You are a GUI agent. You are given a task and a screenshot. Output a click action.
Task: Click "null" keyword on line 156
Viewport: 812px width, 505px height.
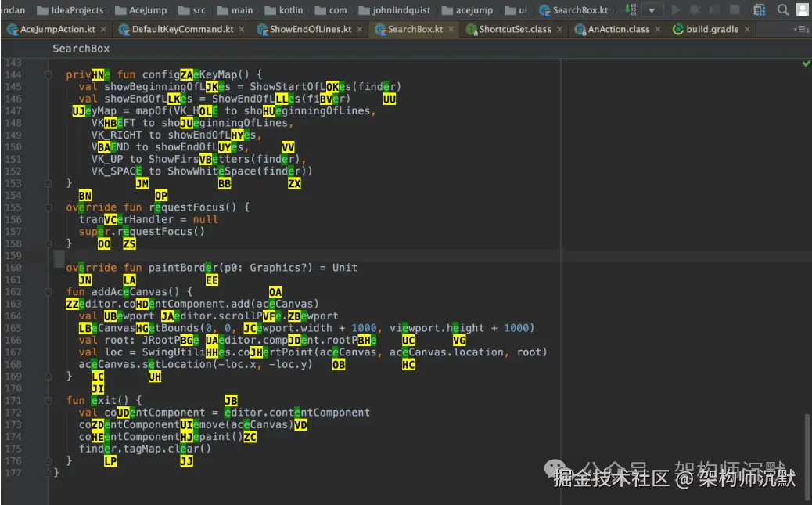click(x=206, y=220)
